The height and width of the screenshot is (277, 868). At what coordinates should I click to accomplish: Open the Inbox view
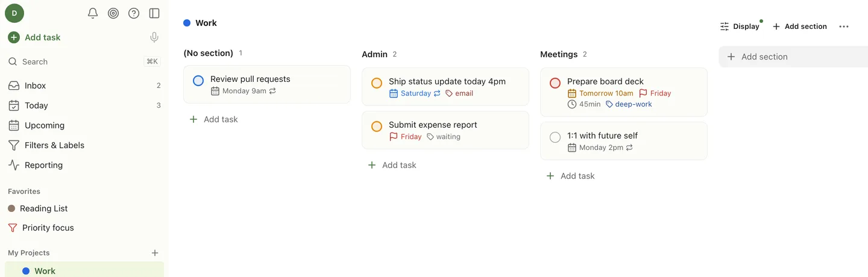[x=84, y=86]
